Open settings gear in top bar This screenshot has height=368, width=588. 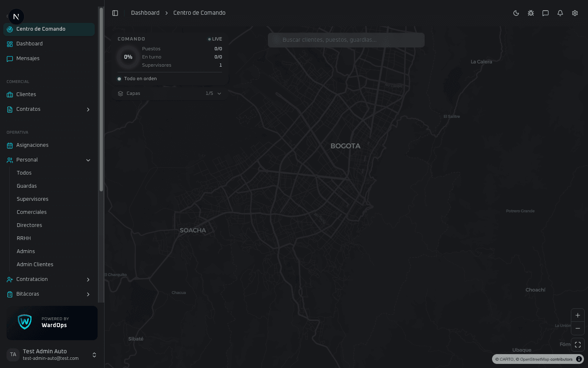(x=575, y=13)
